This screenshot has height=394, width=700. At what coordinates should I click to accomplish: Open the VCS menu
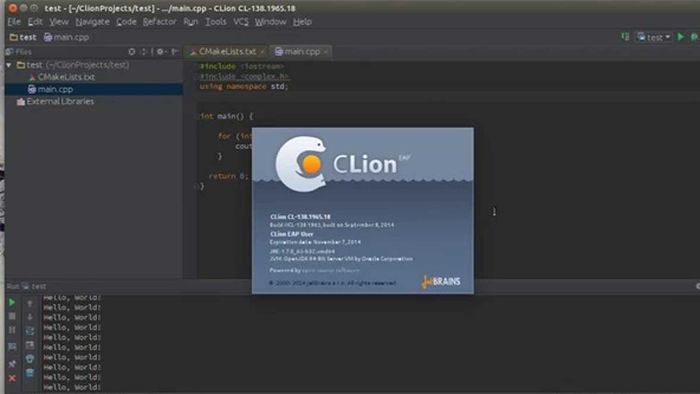(241, 21)
